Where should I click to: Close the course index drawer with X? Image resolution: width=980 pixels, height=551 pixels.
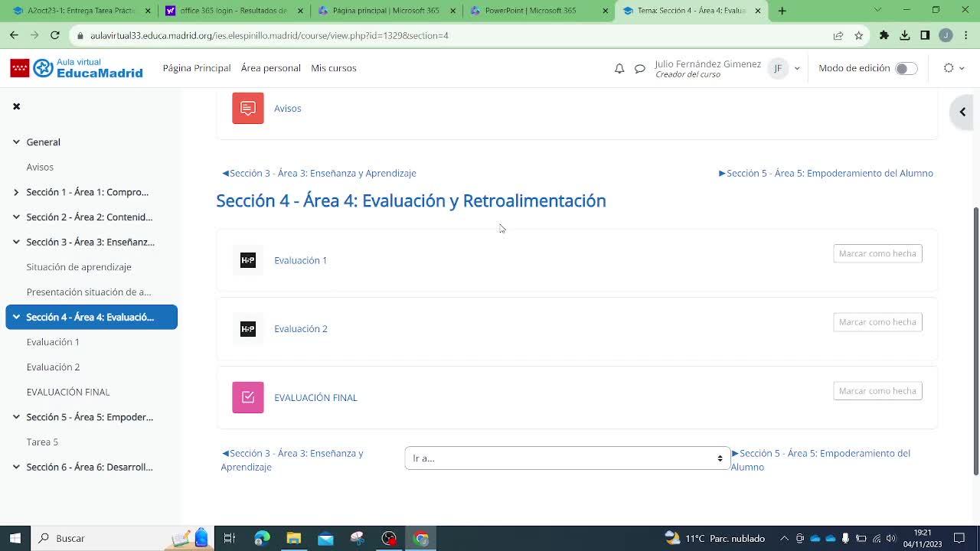point(16,106)
